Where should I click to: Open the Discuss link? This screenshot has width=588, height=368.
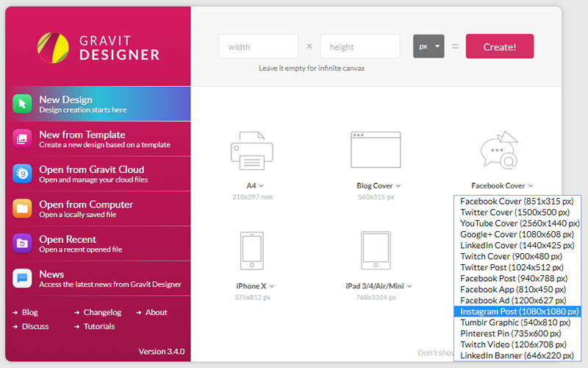click(35, 326)
